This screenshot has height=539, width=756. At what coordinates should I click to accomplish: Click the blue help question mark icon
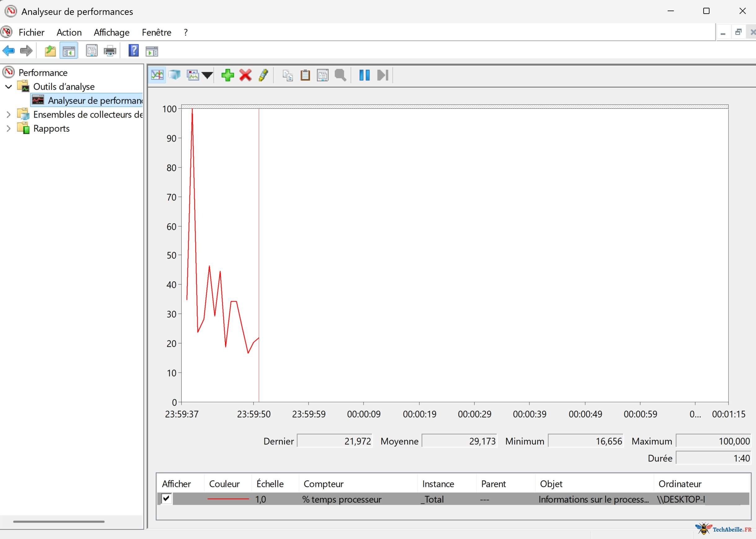click(134, 51)
